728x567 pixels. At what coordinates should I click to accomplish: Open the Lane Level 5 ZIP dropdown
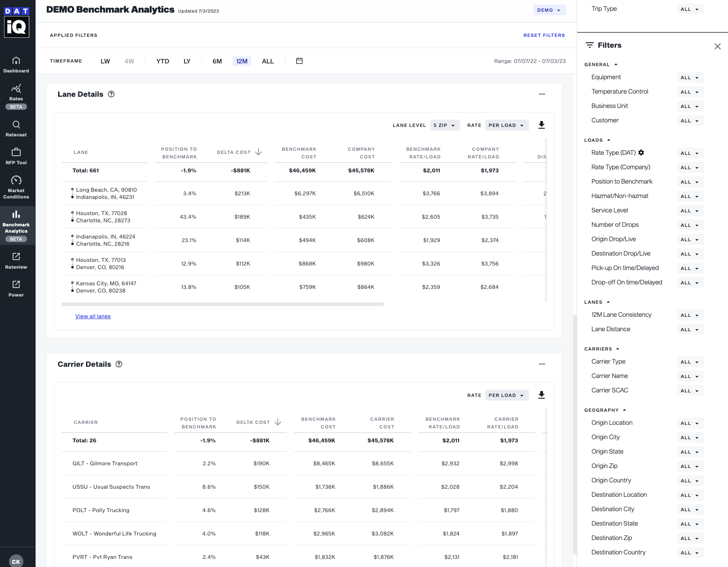click(x=445, y=125)
